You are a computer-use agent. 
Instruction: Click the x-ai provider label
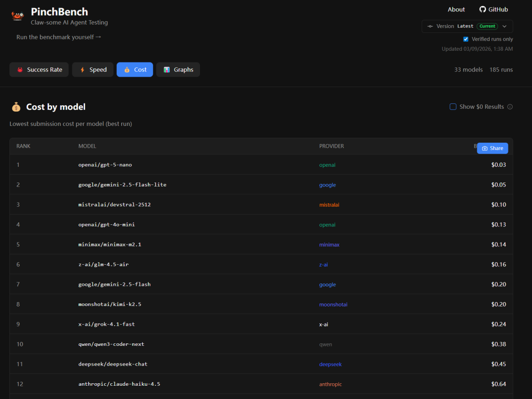(x=323, y=324)
